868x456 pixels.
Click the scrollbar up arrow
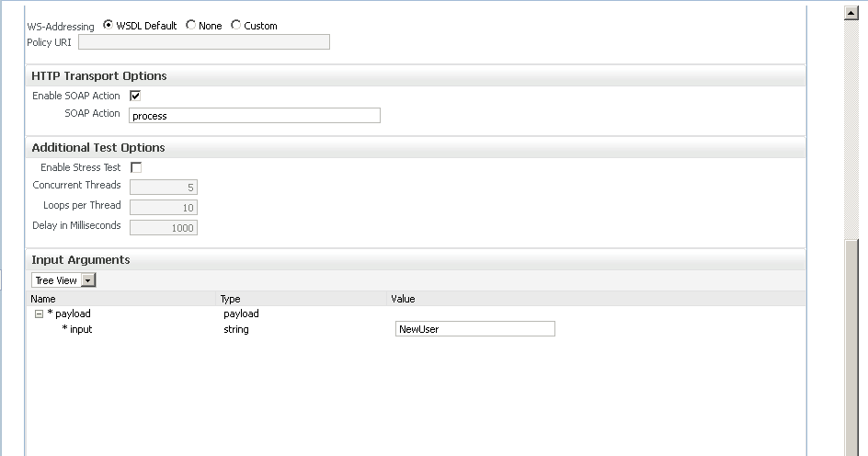pyautogui.click(x=851, y=13)
